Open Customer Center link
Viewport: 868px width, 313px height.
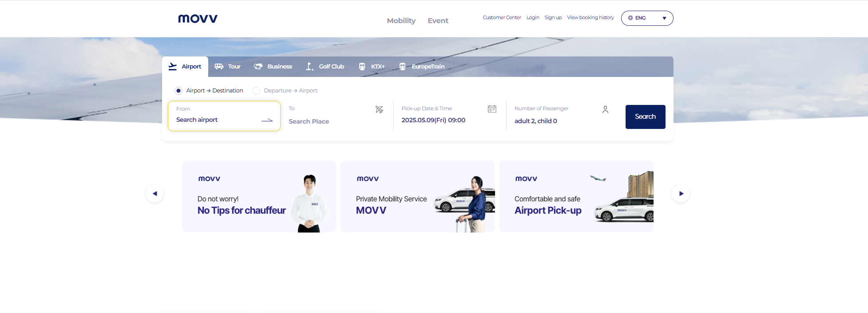[x=502, y=17]
